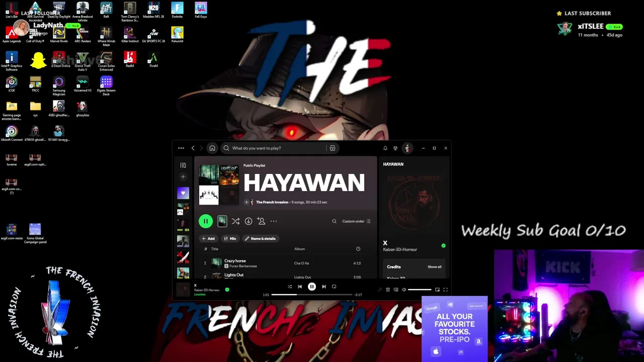This screenshot has height=362, width=644.
Task: Seek on the song progress bar
Action: 312,295
